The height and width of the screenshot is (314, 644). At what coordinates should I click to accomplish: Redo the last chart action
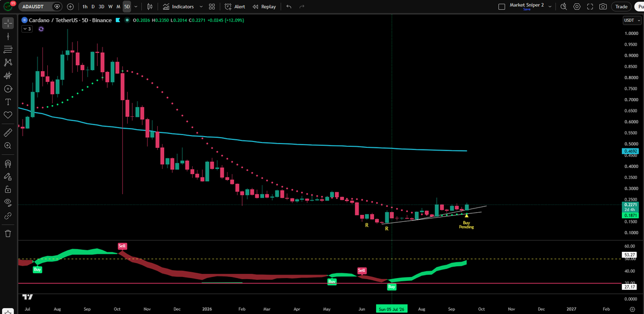click(302, 6)
